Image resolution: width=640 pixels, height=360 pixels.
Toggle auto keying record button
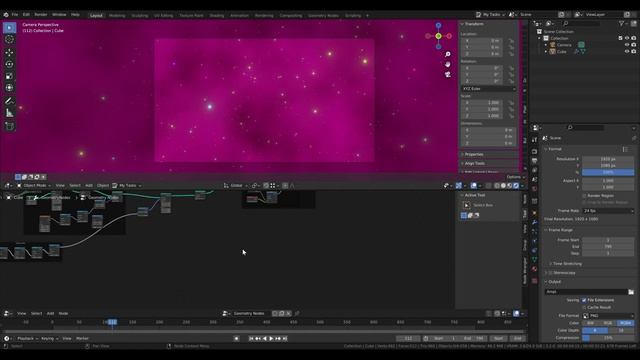(x=236, y=338)
